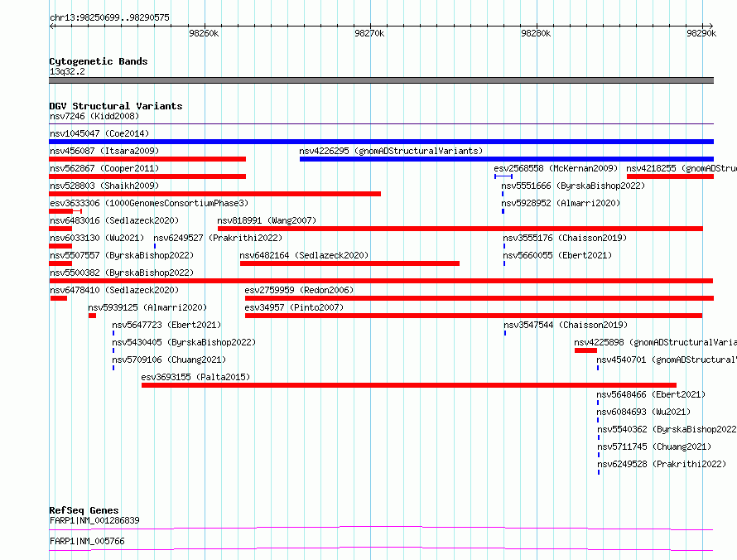The image size is (737, 560).
Task: Open nsv5647723 (Ebert2021) label
Action: pyautogui.click(x=166, y=325)
